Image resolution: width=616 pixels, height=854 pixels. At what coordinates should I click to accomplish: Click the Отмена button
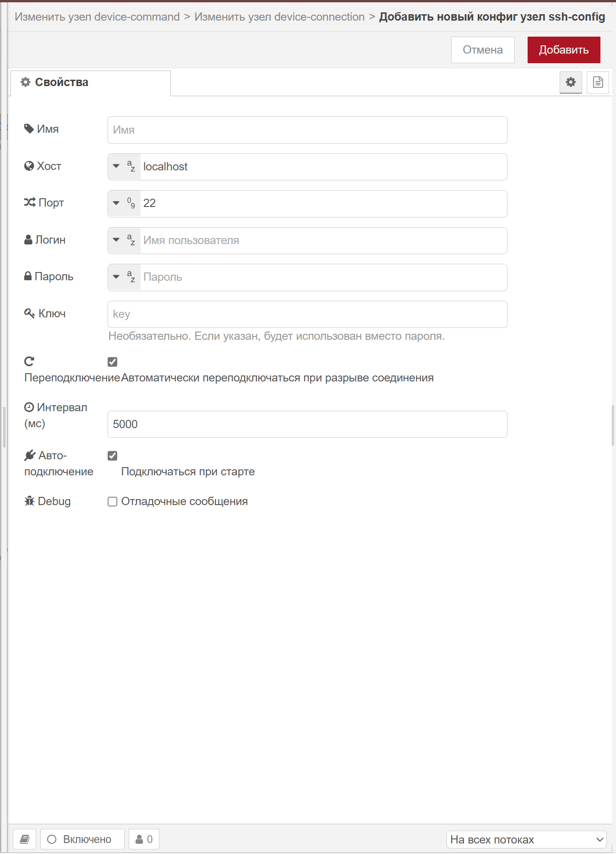pyautogui.click(x=483, y=50)
